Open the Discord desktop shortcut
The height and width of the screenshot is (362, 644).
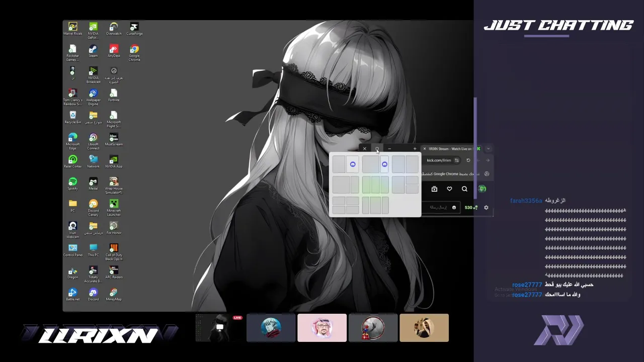tap(93, 295)
